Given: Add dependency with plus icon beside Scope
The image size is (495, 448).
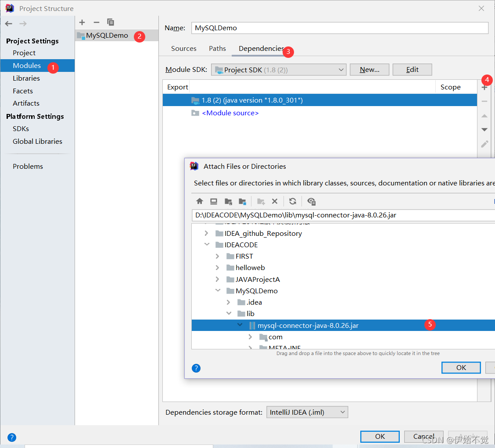Looking at the screenshot, I should click(x=484, y=87).
